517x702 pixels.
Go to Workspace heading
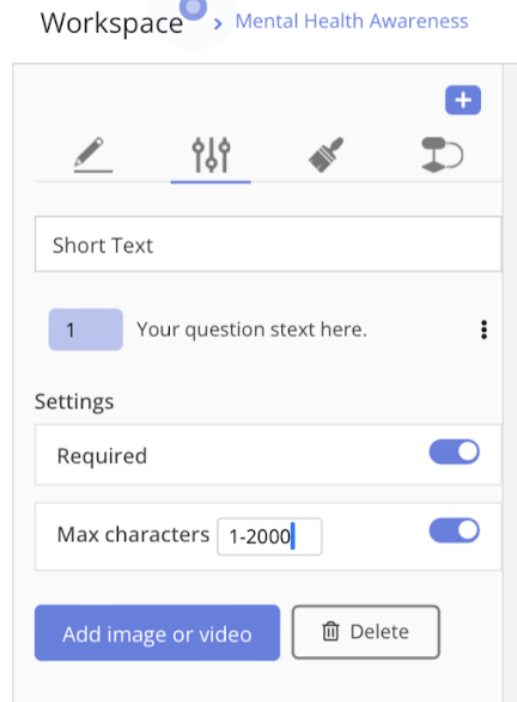tap(112, 23)
